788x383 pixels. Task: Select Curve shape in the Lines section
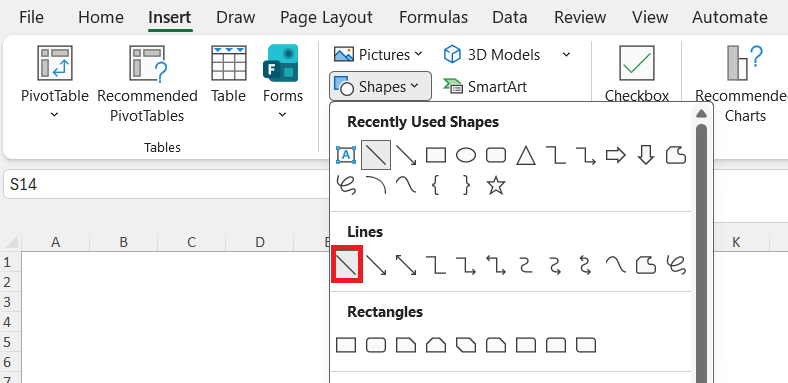click(616, 265)
